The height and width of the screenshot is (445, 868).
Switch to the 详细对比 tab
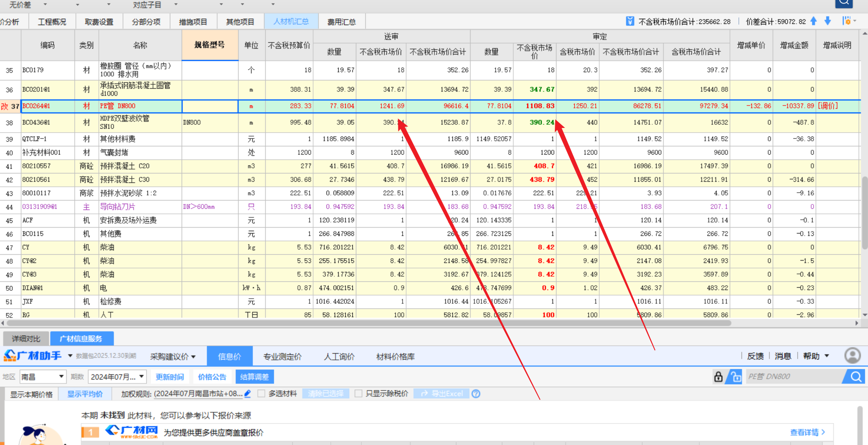tap(26, 339)
